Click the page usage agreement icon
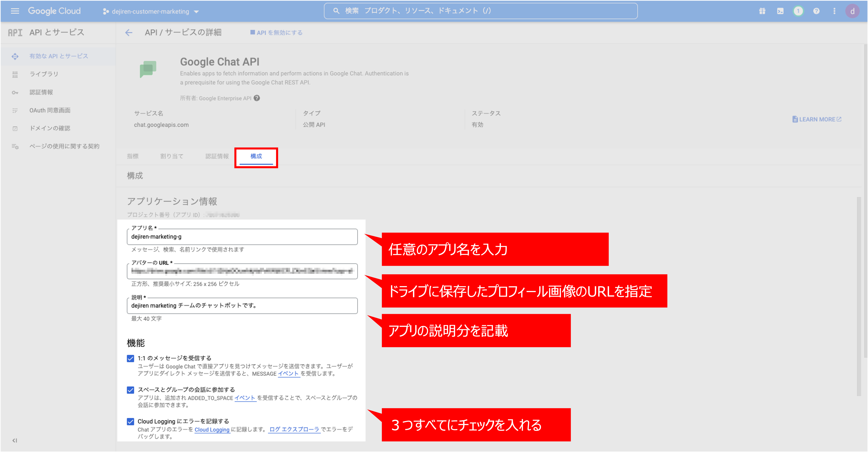The image size is (868, 452). (x=15, y=147)
